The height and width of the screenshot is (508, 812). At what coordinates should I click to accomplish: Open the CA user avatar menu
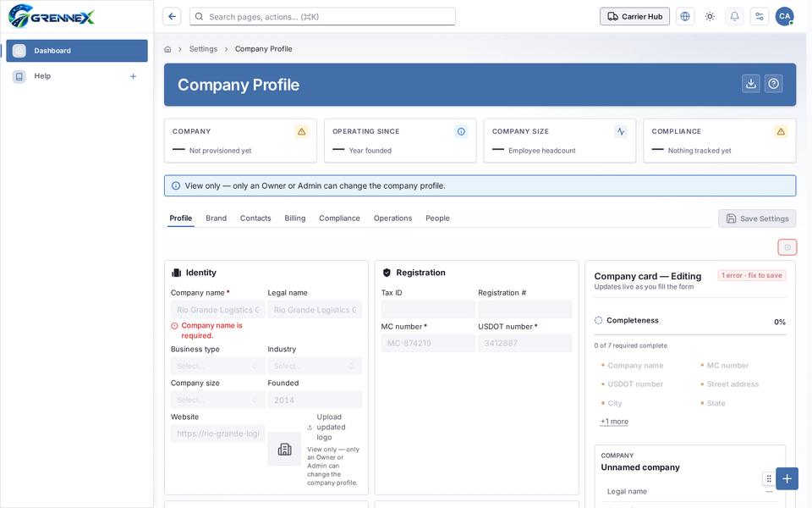785,17
